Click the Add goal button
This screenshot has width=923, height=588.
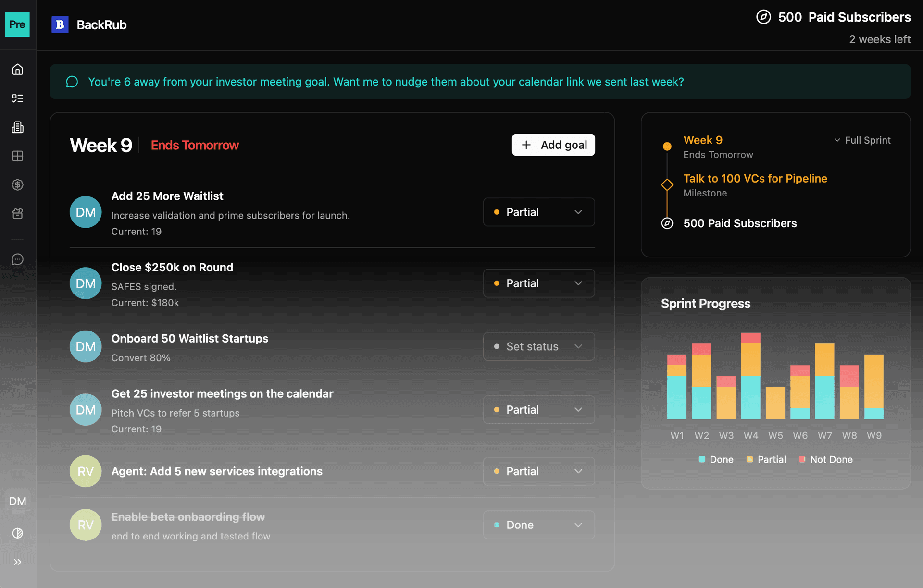553,145
